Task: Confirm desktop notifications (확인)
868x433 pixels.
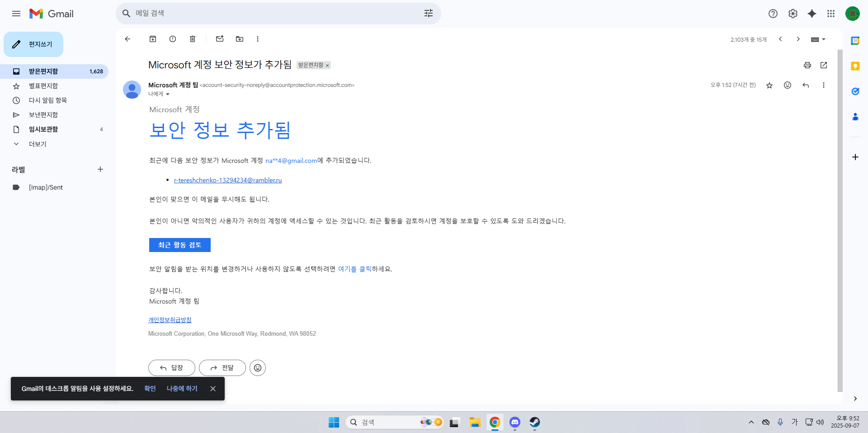Action: click(x=150, y=389)
